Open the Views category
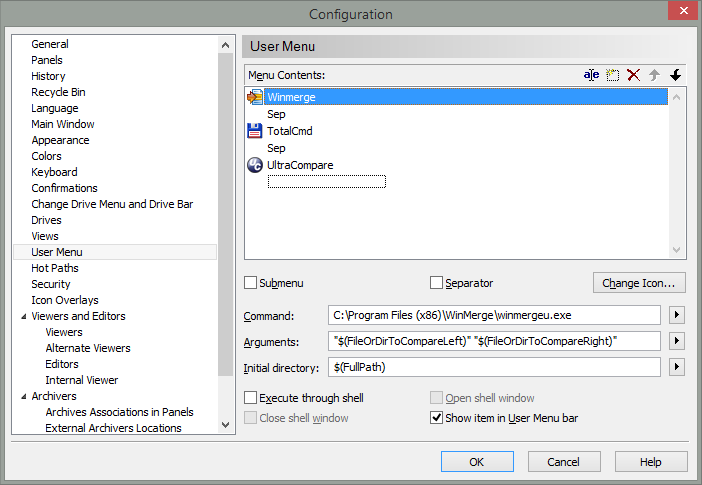The width and height of the screenshot is (702, 485). tap(45, 236)
